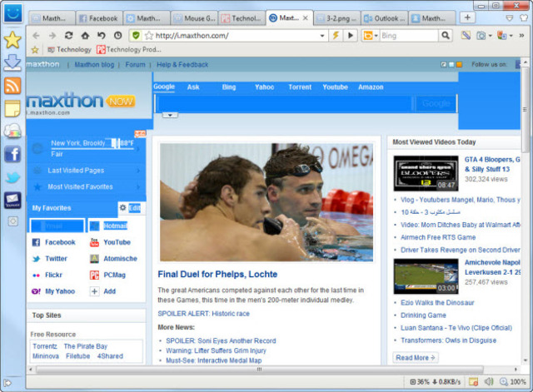Image resolution: width=533 pixels, height=392 pixels.
Task: Click the status bar ad blocker icon
Action: (473, 381)
